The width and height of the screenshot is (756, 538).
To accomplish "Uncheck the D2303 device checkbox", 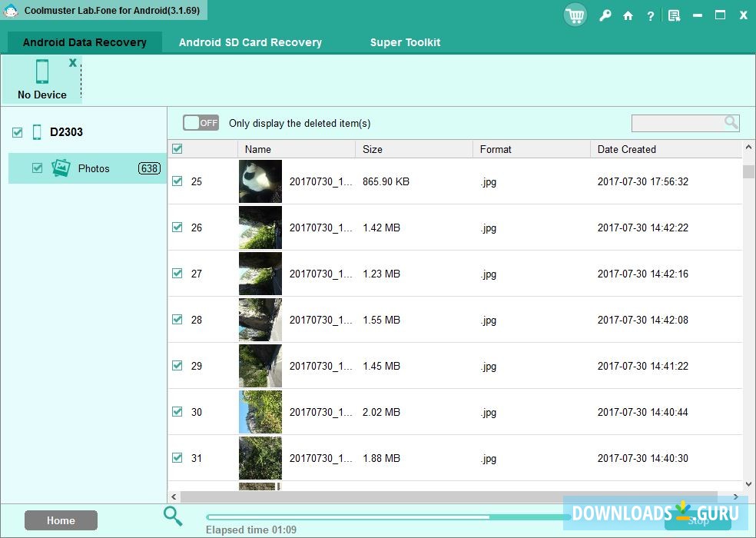I will [x=16, y=131].
